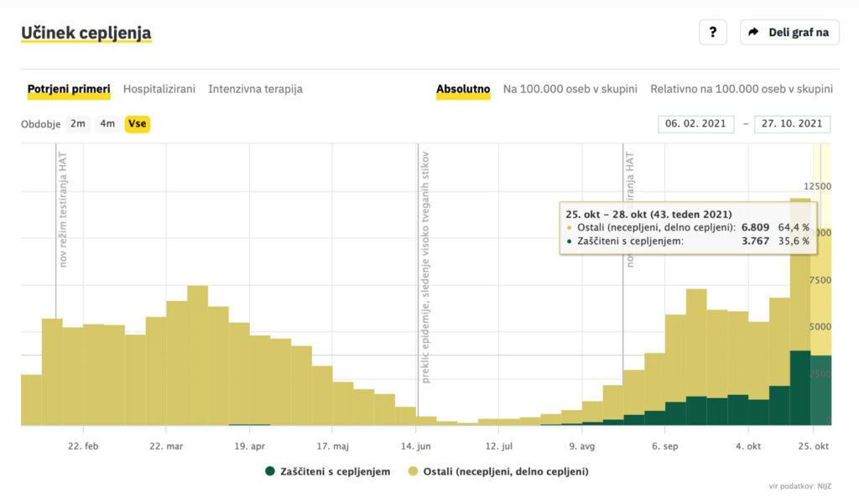Choose Na 100.000 oseb v skupini

coord(570,89)
